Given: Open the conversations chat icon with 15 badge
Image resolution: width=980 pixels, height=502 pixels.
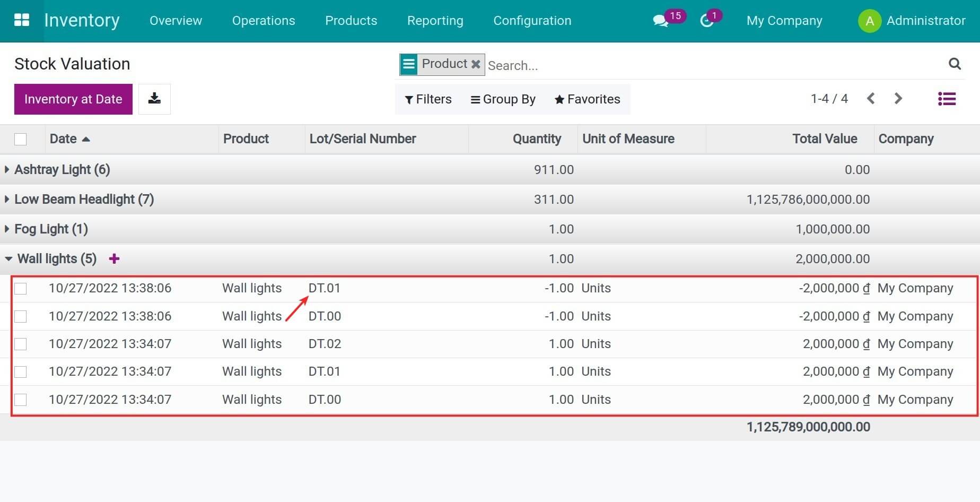Looking at the screenshot, I should click(660, 21).
